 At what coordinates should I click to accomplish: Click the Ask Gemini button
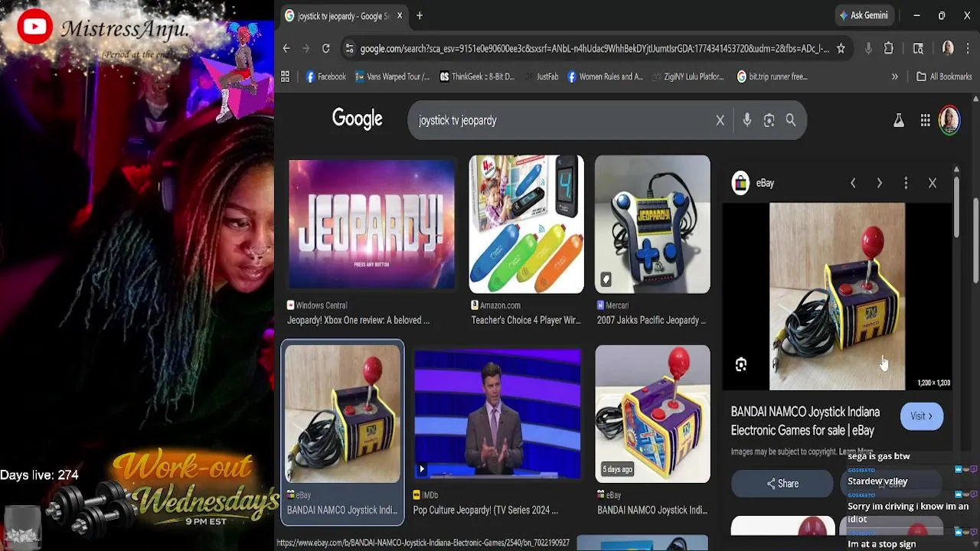click(x=863, y=15)
